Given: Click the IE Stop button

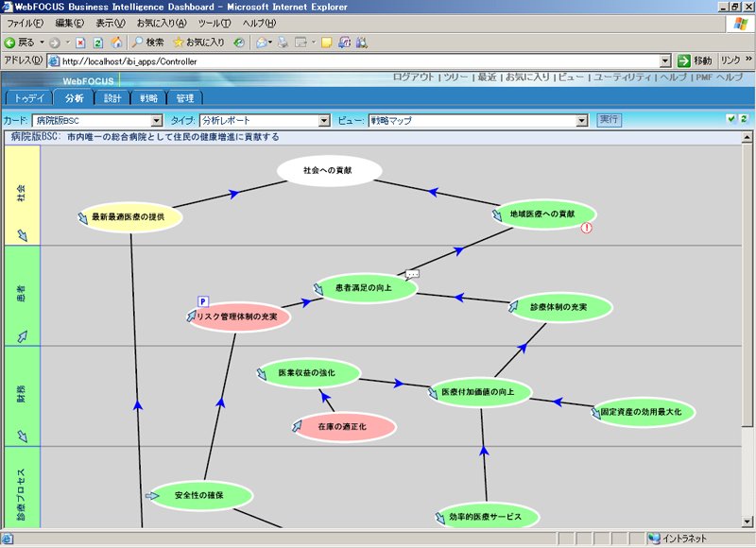Looking at the screenshot, I should coord(80,43).
